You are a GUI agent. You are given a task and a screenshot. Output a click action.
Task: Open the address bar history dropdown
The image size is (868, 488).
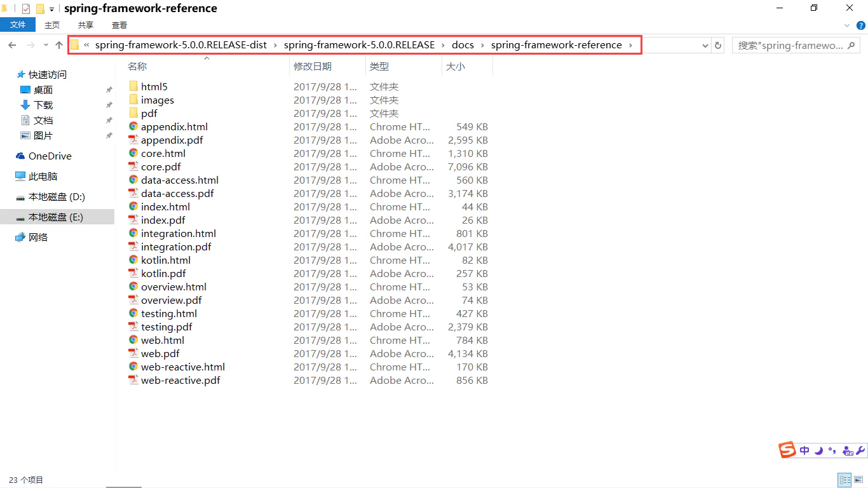(x=704, y=45)
